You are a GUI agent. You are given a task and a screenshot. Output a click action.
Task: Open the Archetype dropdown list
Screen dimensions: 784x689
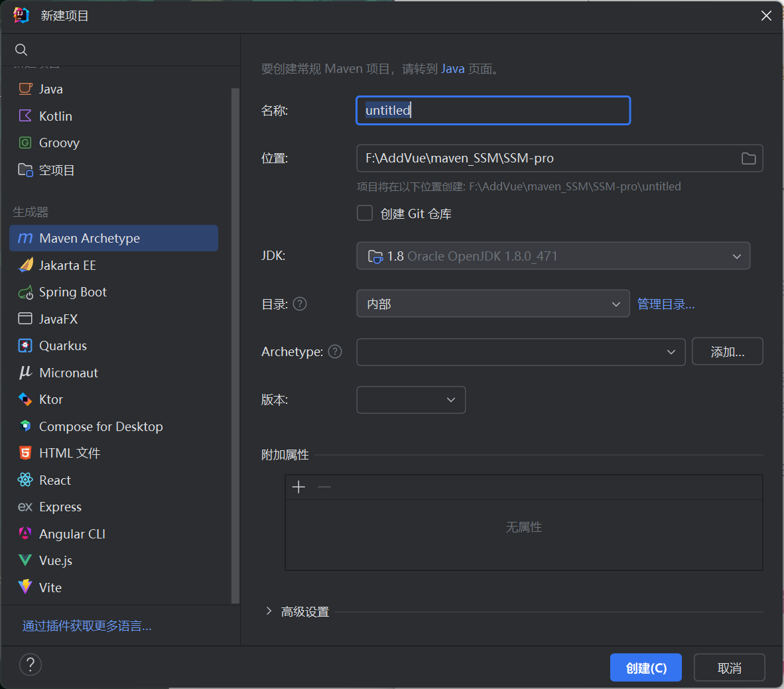click(x=520, y=352)
